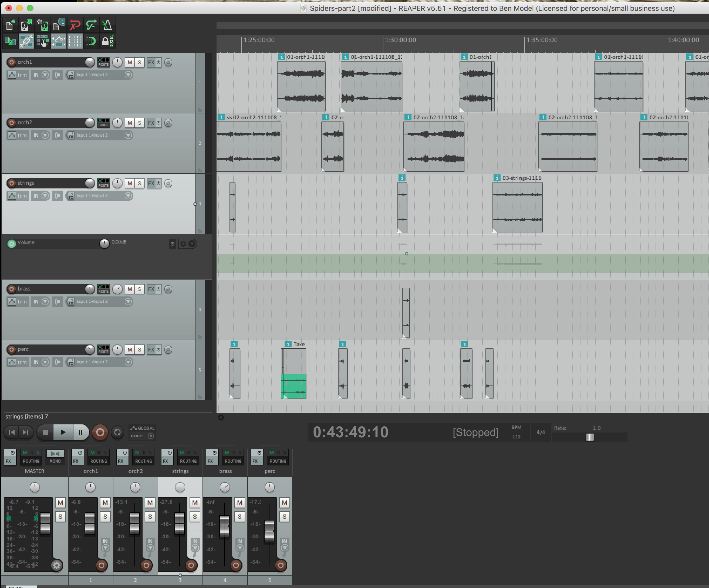Click the transport Record button
Screen dimensions: 709x588
pos(100,432)
